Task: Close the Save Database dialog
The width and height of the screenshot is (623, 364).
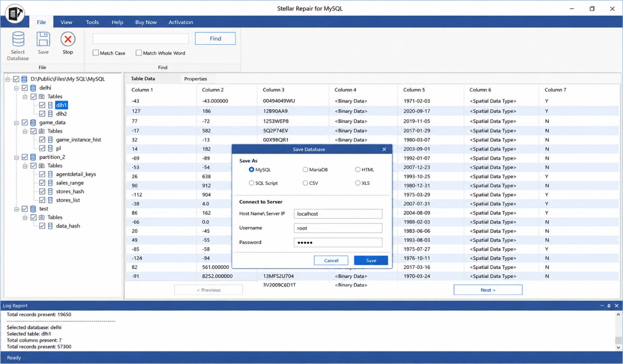Action: (x=384, y=149)
